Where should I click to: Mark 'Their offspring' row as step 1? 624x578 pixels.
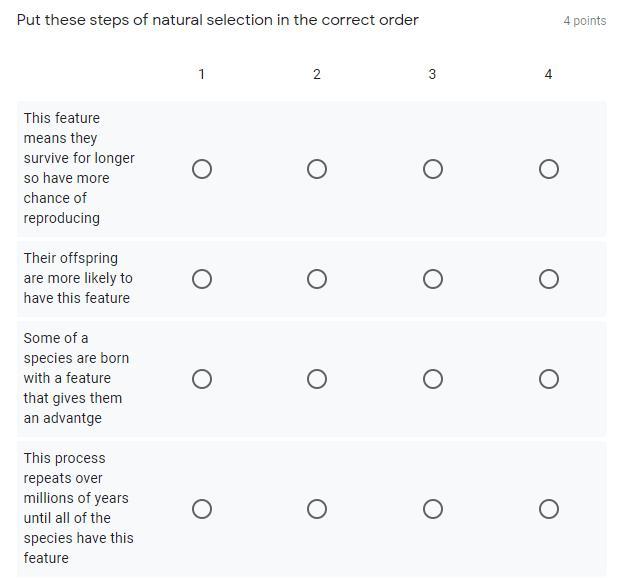[202, 279]
